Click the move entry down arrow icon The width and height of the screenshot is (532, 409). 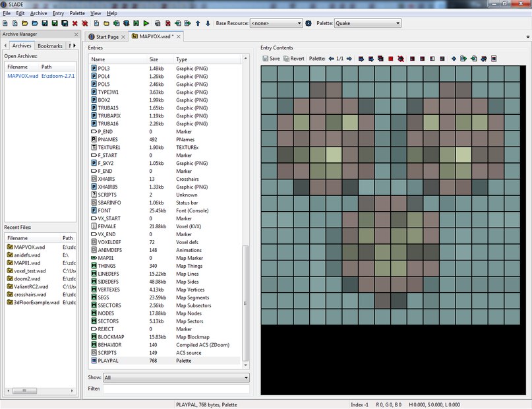point(208,23)
